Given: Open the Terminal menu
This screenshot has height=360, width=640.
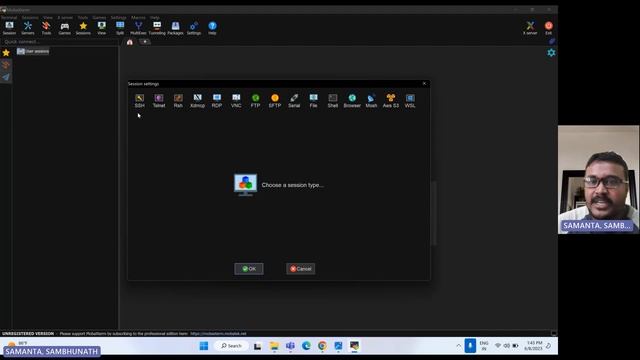Looking at the screenshot, I should [x=9, y=18].
